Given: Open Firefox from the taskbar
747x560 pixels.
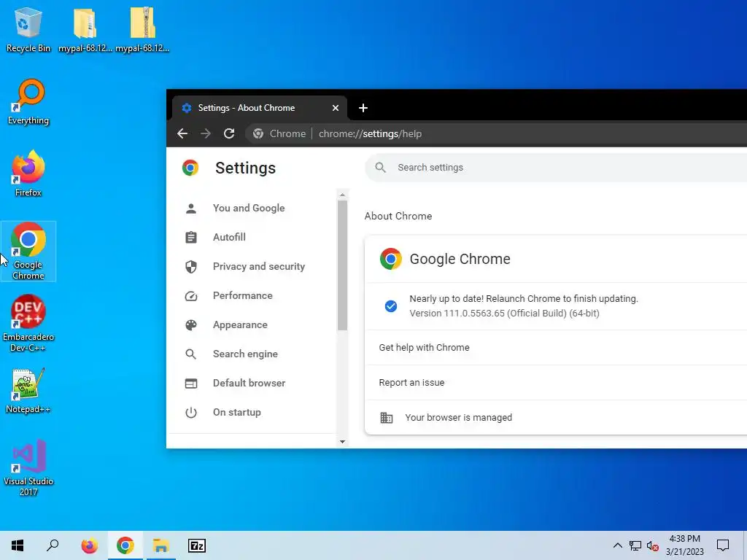Looking at the screenshot, I should click(x=89, y=545).
